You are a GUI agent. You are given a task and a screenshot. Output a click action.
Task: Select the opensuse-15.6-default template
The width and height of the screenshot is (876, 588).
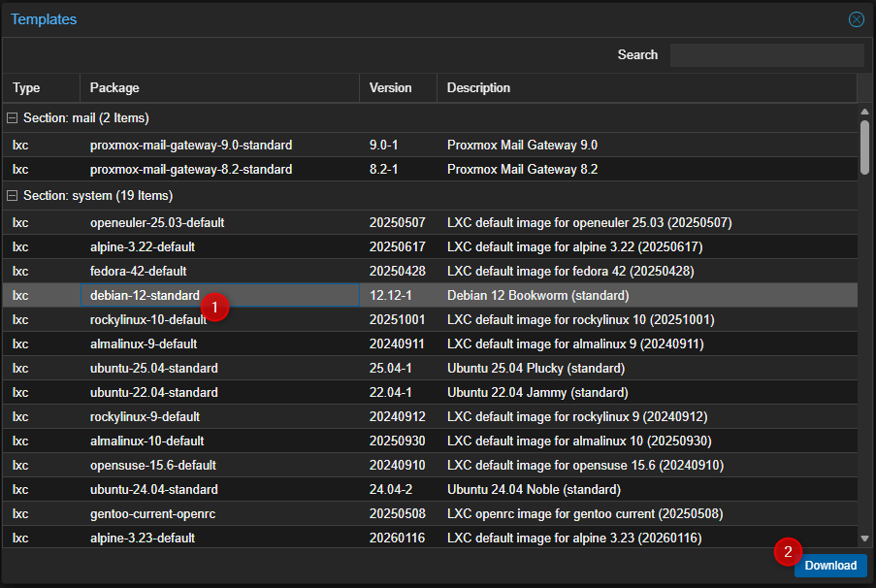pos(194,465)
